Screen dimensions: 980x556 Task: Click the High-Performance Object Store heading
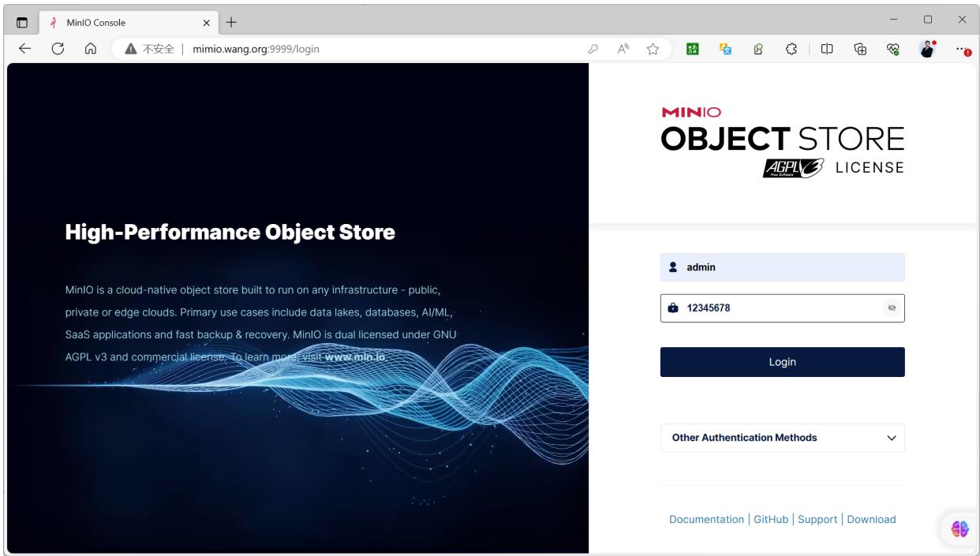tap(230, 232)
